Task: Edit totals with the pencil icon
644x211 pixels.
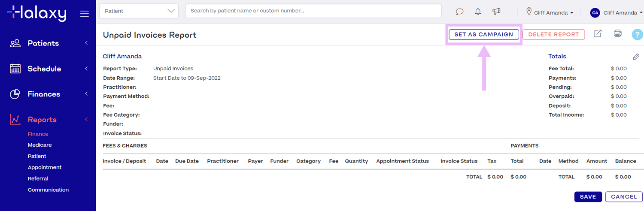Action: (x=636, y=57)
